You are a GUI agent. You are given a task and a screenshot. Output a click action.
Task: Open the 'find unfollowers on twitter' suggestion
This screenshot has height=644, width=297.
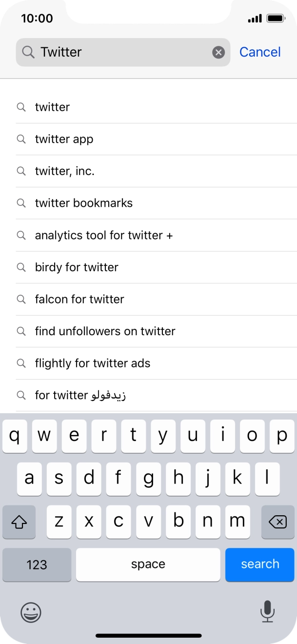click(x=104, y=331)
